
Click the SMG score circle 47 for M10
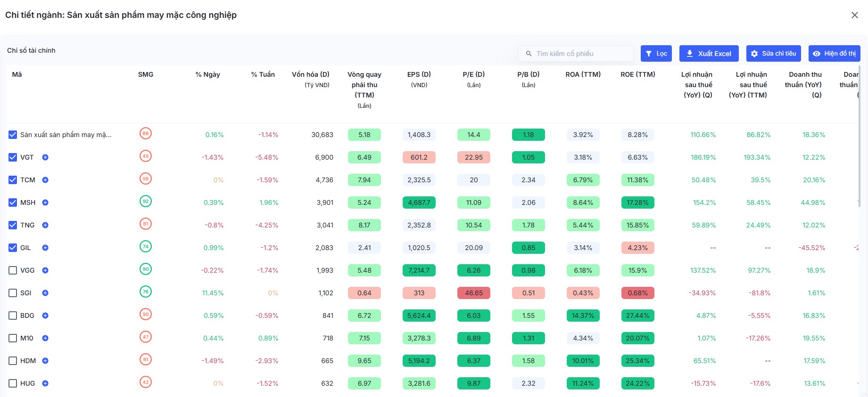coord(146,337)
